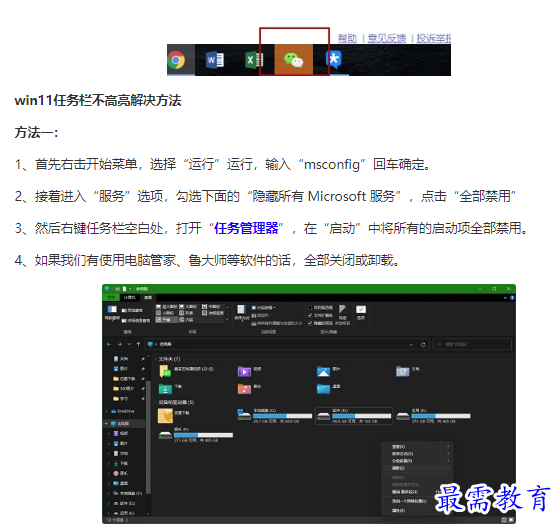Screen dimensions: 559x530
Task: Open the 帮助 link
Action: point(347,38)
